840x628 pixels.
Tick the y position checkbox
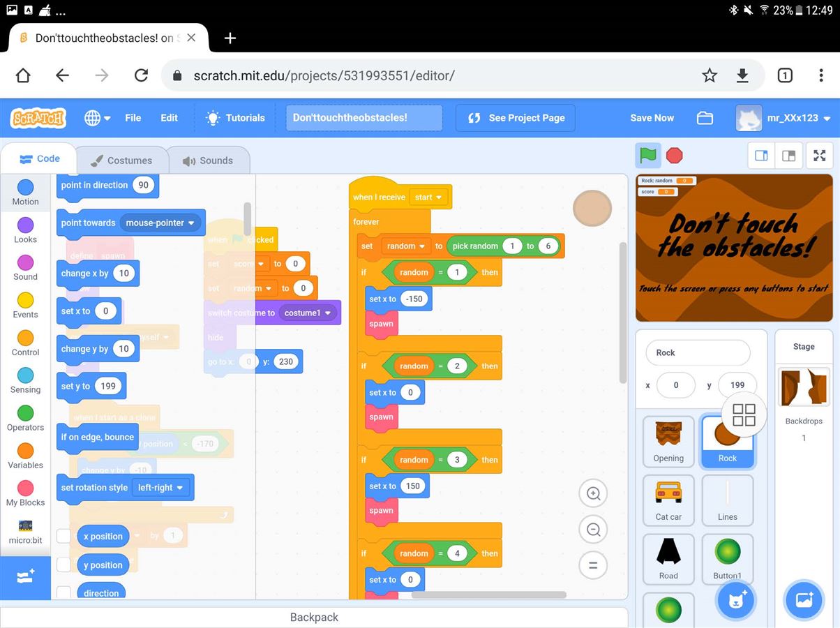tap(64, 565)
